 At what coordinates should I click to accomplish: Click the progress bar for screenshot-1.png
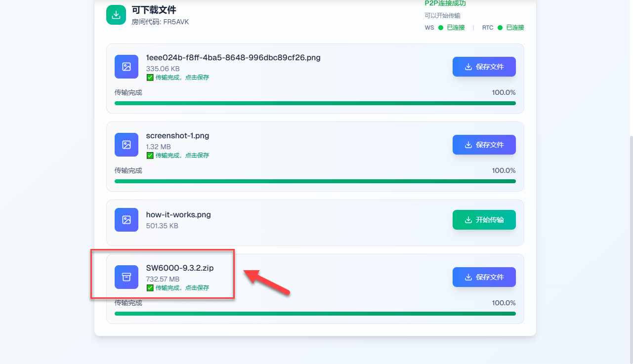point(315,181)
